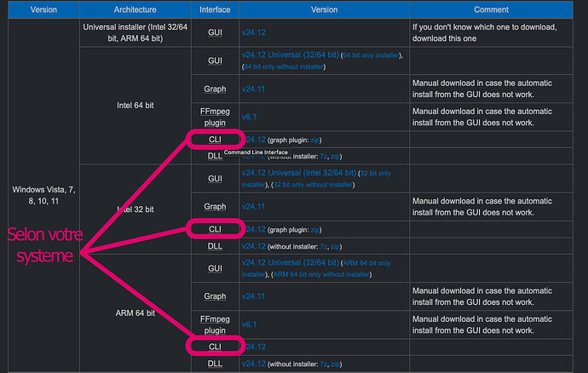Click the CLI label in Intel 64 bit row
This screenshot has width=588, height=373.
(x=215, y=139)
